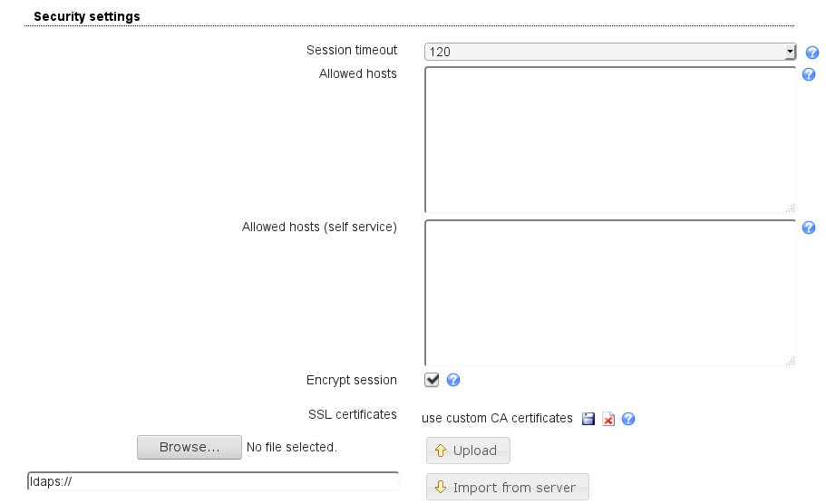
Task: Delete custom CA certificates with red X icon
Action: coord(608,419)
